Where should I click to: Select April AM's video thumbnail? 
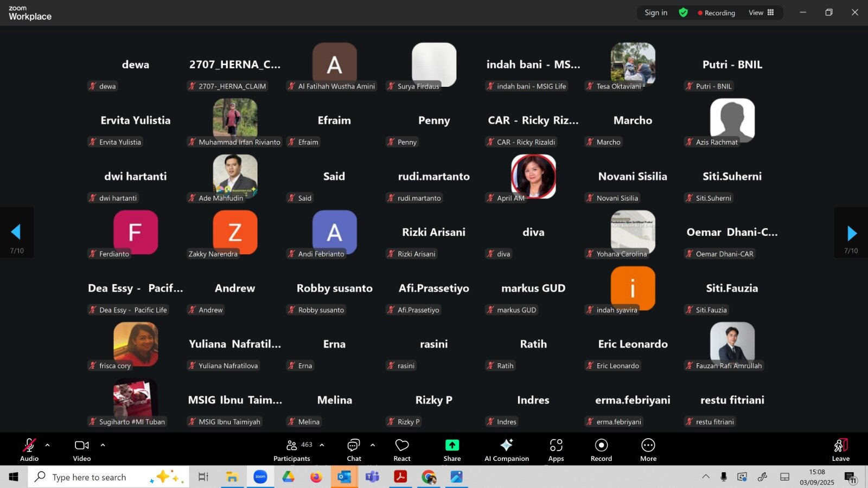tap(533, 177)
